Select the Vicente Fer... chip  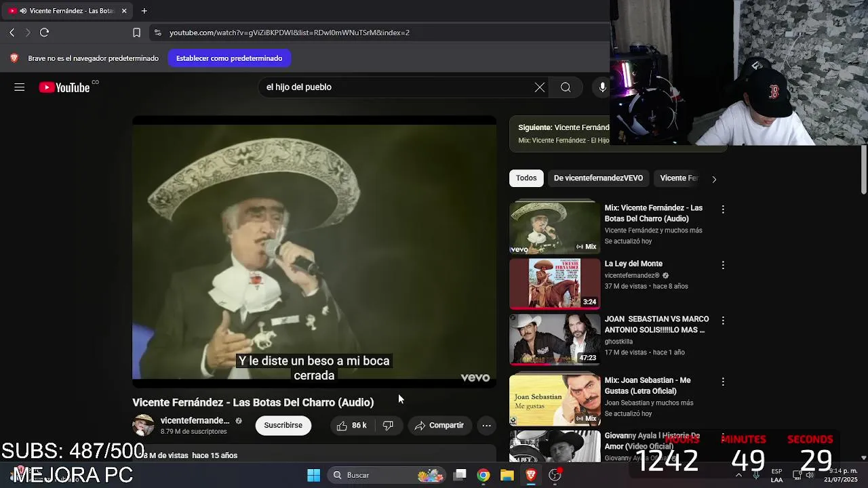(679, 178)
